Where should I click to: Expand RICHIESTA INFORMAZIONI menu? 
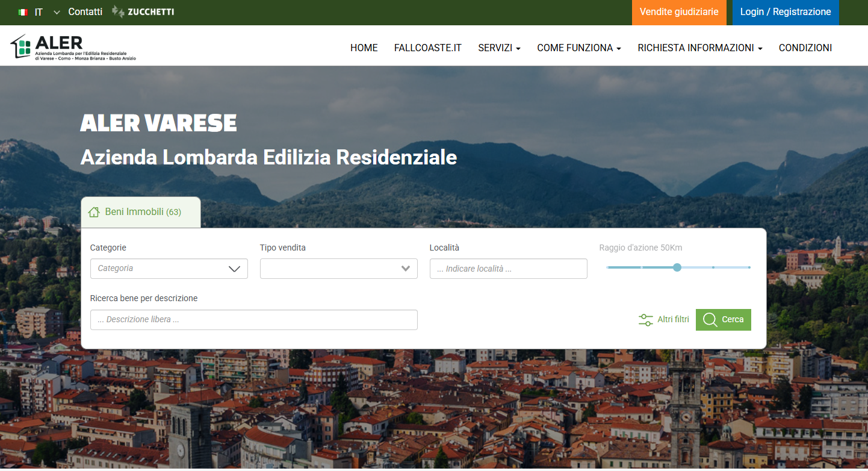699,48
